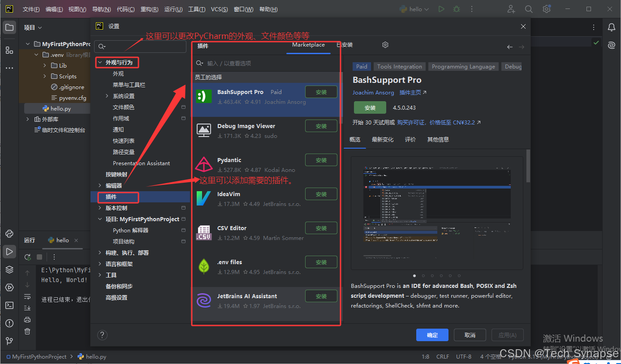Open the 项目 view dropdown in Project panel

coord(33,27)
